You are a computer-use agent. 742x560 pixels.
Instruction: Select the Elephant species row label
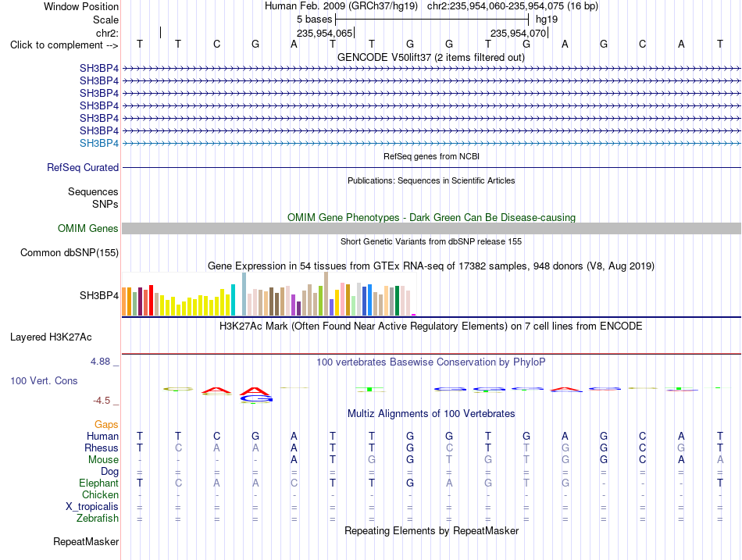coord(99,483)
